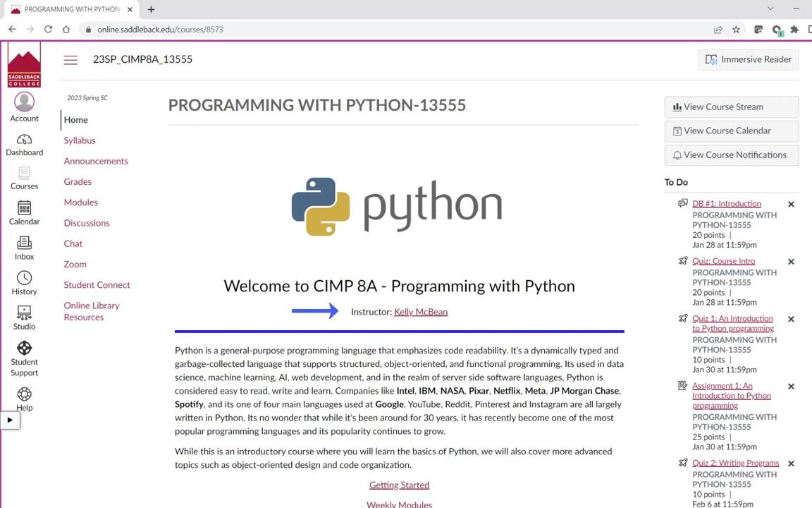Click the discussion icon beside DB #1
The height and width of the screenshot is (508, 812).
(682, 203)
